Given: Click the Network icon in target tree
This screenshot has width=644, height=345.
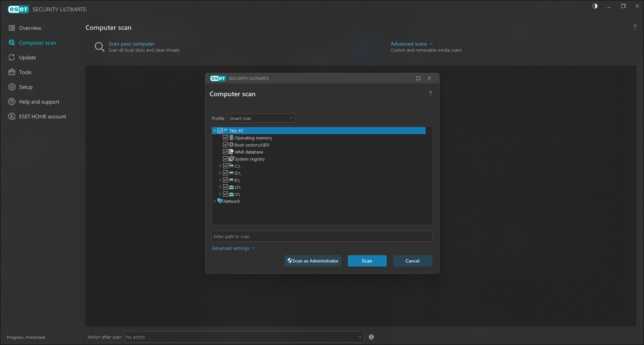Looking at the screenshot, I should pos(220,201).
